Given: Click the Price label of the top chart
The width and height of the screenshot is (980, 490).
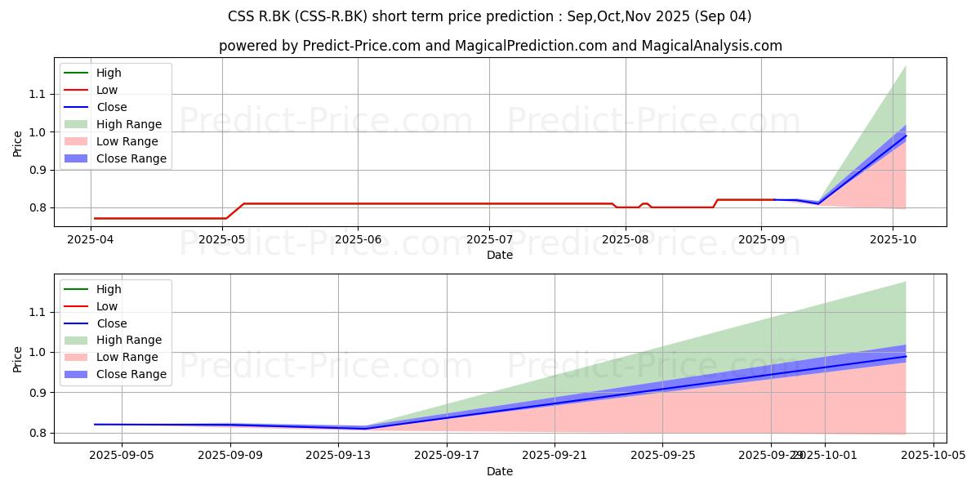Looking at the screenshot, I should [18, 144].
